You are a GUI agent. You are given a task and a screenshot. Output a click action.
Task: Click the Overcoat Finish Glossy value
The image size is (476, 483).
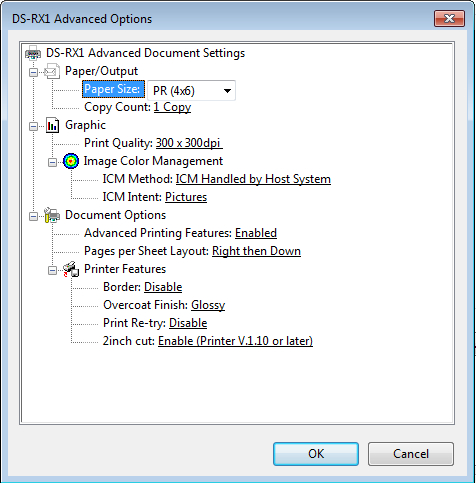(208, 305)
